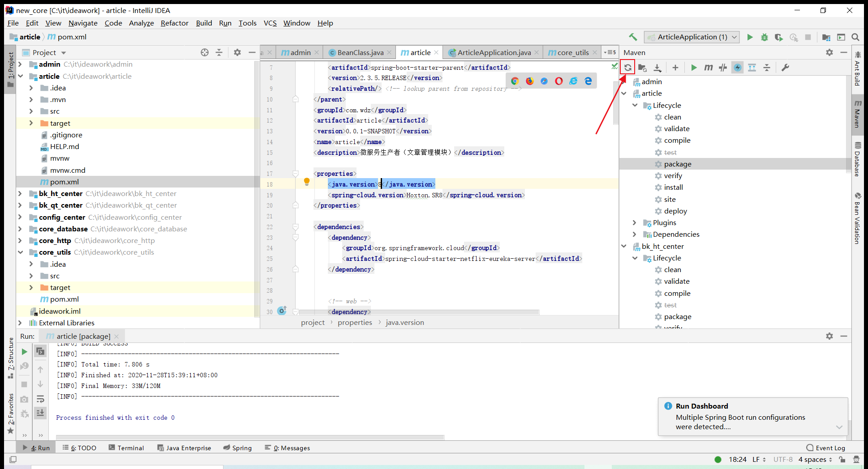This screenshot has height=469, width=868.
Task: Expand the Plugins node in Maven panel
Action: [634, 222]
